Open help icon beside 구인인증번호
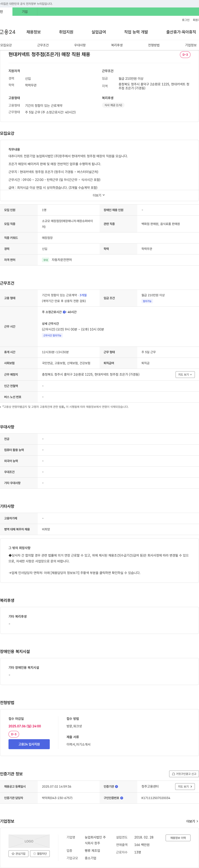 tap(122, 798)
